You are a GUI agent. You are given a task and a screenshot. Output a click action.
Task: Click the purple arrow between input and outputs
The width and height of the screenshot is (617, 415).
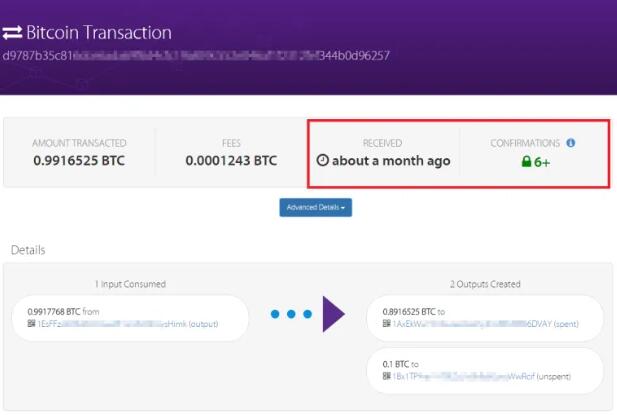coord(334,314)
